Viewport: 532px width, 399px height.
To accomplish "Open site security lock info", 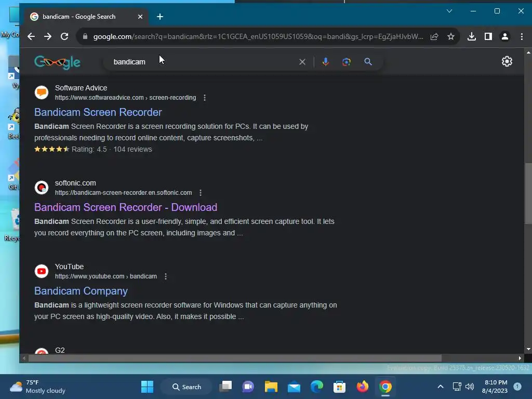I will [x=85, y=37].
